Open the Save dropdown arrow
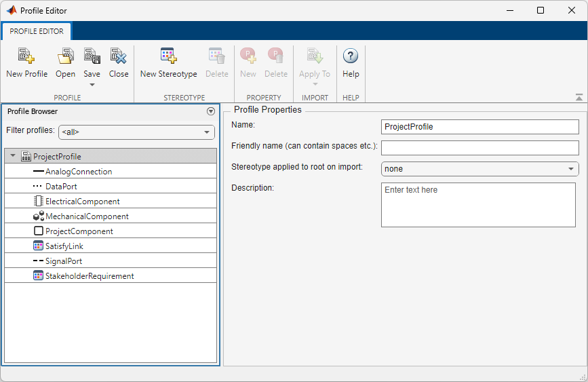Screen dimensions: 588x382 point(92,85)
